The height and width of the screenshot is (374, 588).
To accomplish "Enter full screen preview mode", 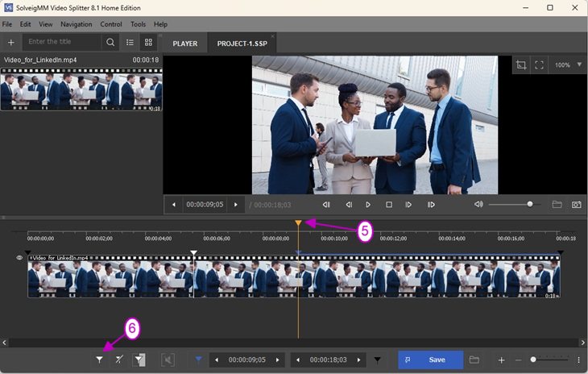I will (540, 65).
